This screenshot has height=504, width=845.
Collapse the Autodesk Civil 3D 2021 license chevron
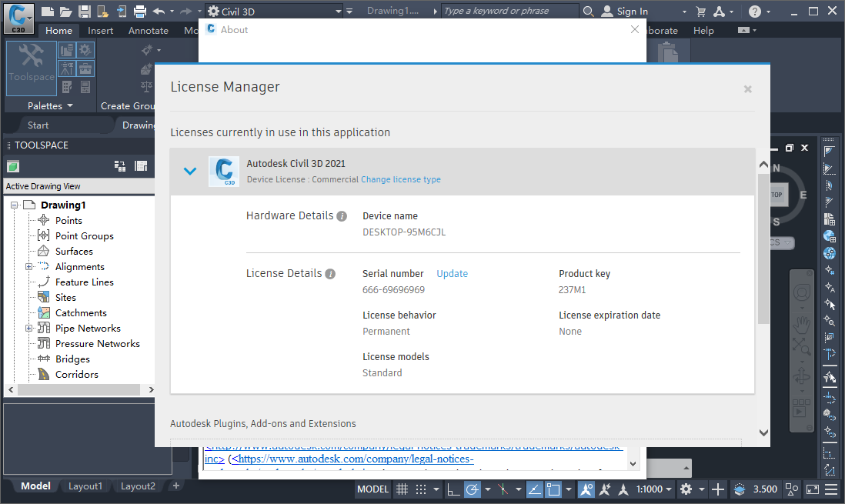pyautogui.click(x=190, y=171)
